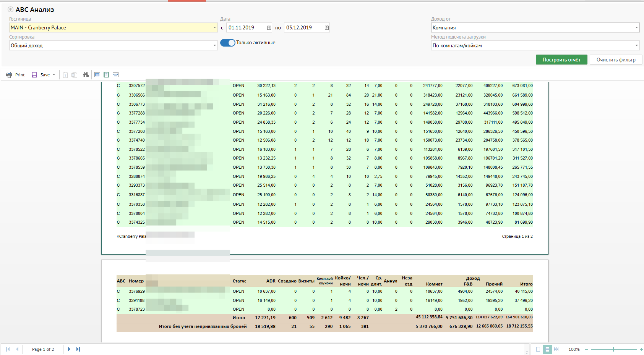Click the binoculars Find icon

pyautogui.click(x=86, y=75)
